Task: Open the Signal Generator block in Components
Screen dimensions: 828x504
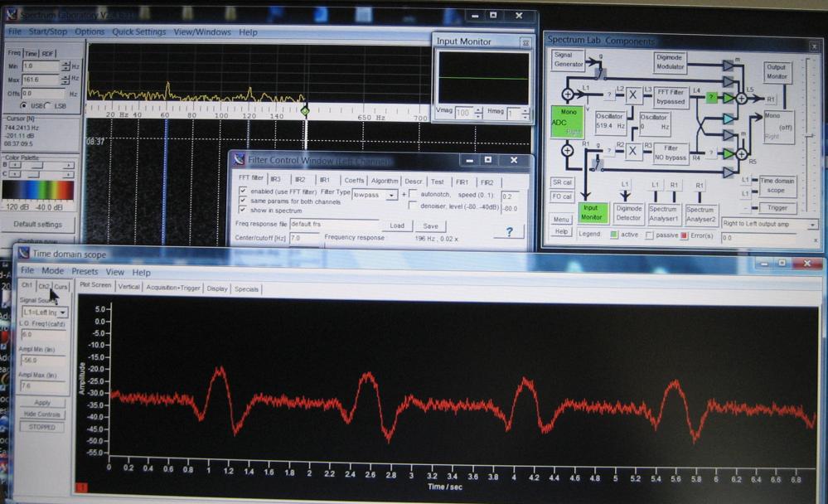Action: [x=568, y=60]
